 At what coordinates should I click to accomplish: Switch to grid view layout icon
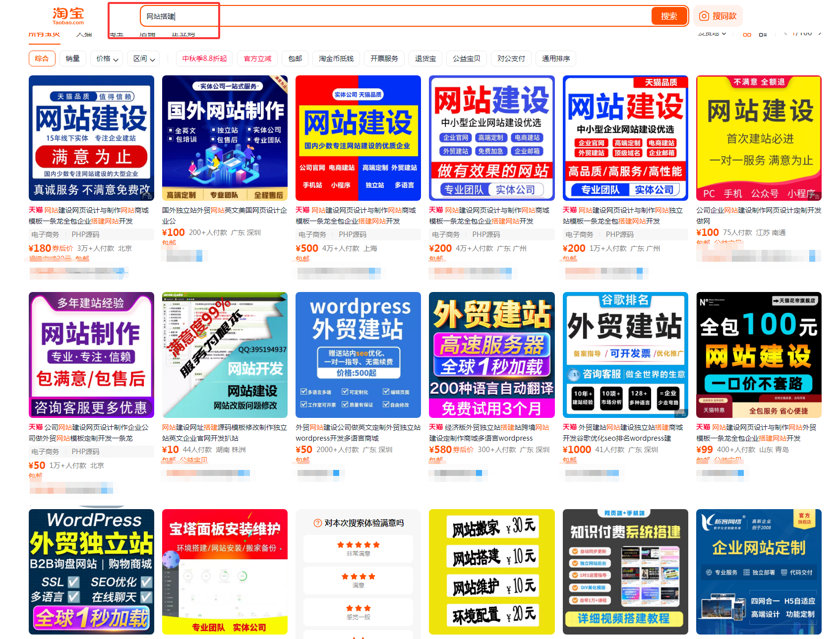click(746, 34)
